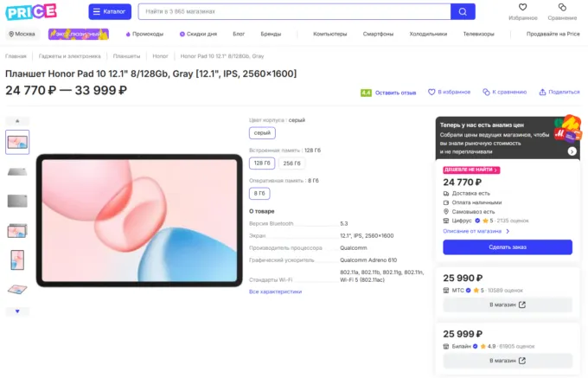This screenshot has height=378, width=588.
Task: Open Промокоды navigation item
Action: 144,34
